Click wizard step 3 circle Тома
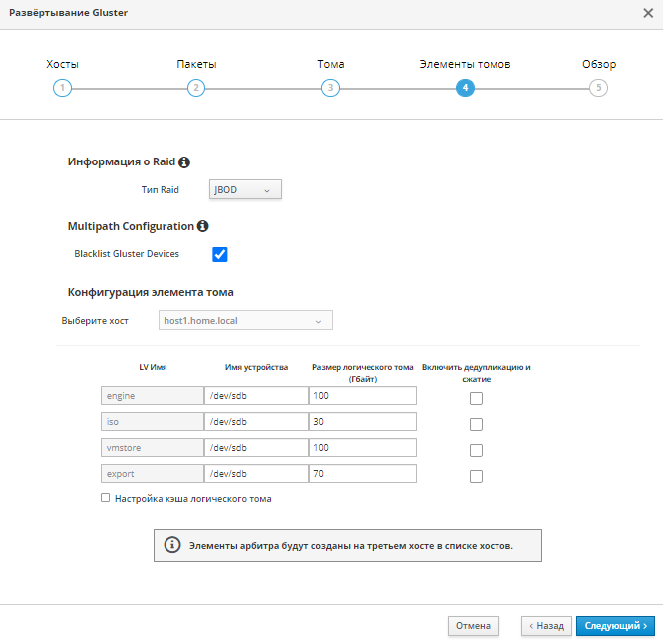Viewport: 663px width, 644px height. tap(330, 88)
